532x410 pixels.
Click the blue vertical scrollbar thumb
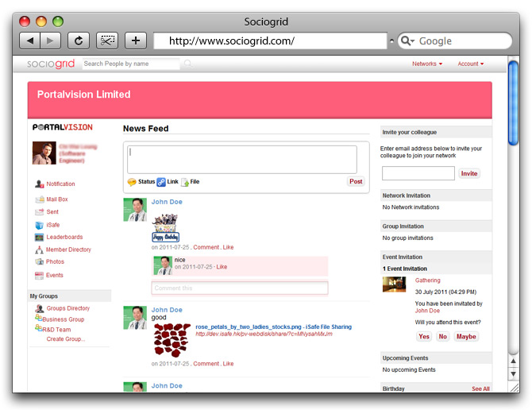point(513,102)
